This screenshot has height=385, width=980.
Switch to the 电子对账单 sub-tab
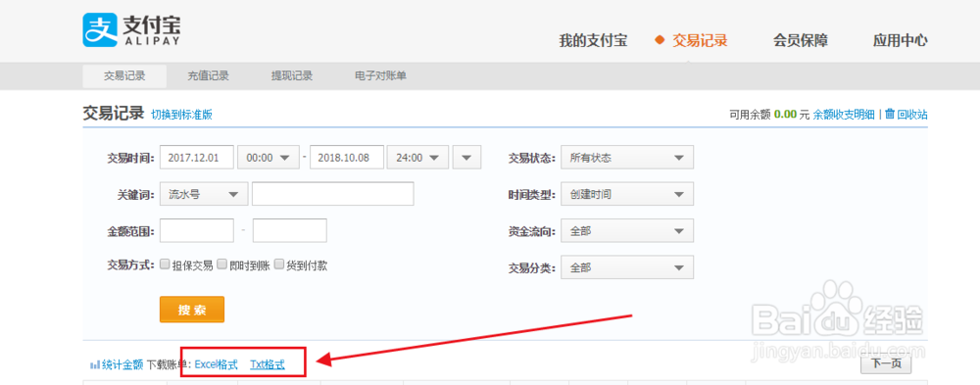380,76
